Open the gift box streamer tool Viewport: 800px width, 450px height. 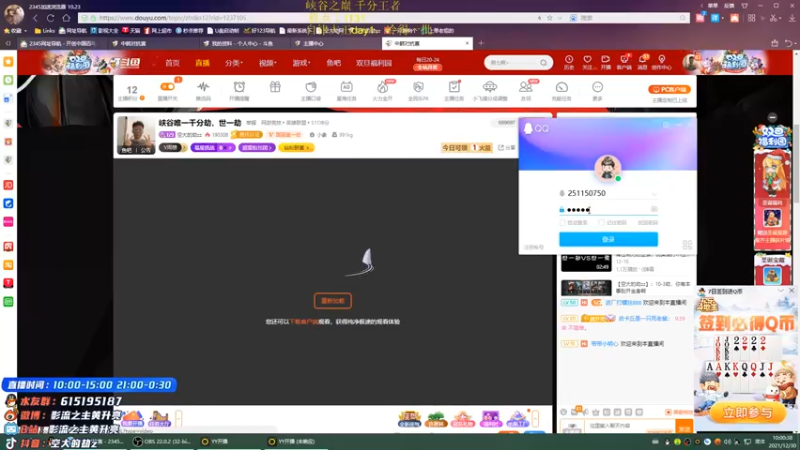click(x=275, y=88)
